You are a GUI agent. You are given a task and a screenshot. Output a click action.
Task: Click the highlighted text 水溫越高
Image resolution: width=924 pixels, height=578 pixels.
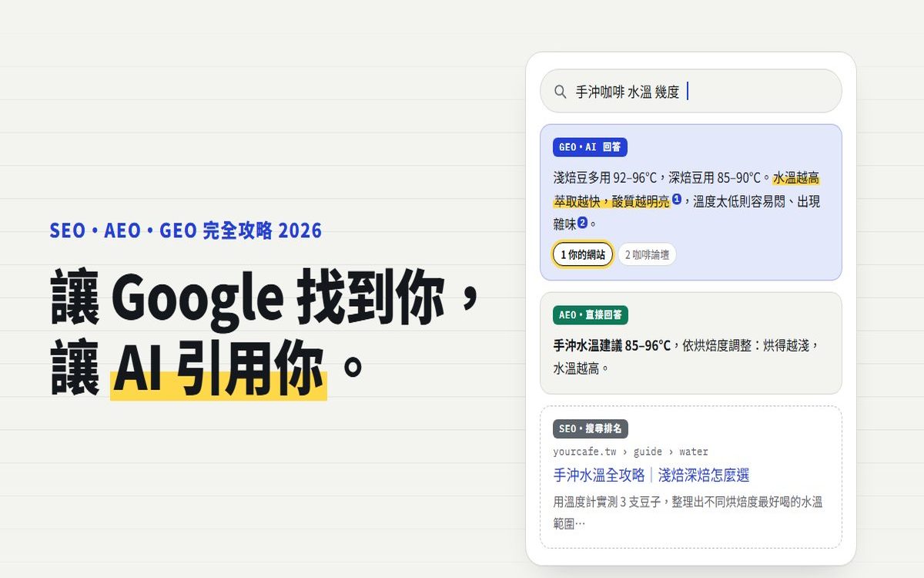[x=796, y=179]
